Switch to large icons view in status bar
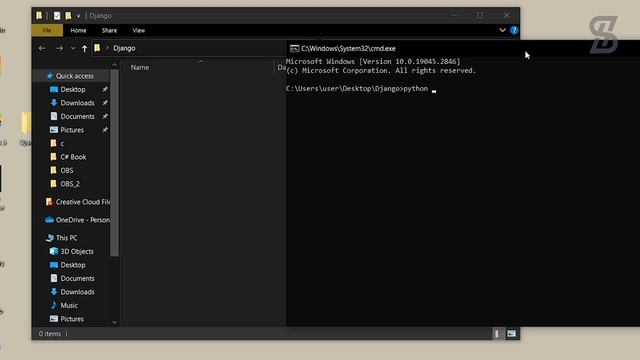 click(511, 334)
